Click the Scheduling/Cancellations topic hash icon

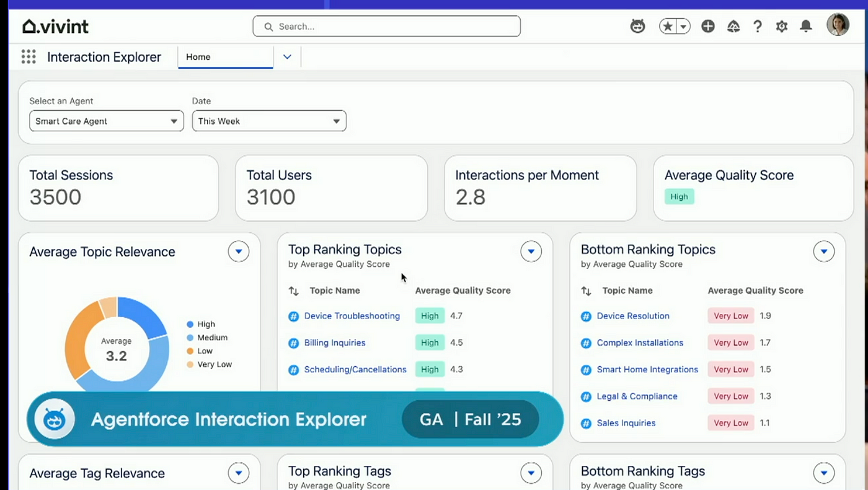pyautogui.click(x=294, y=370)
